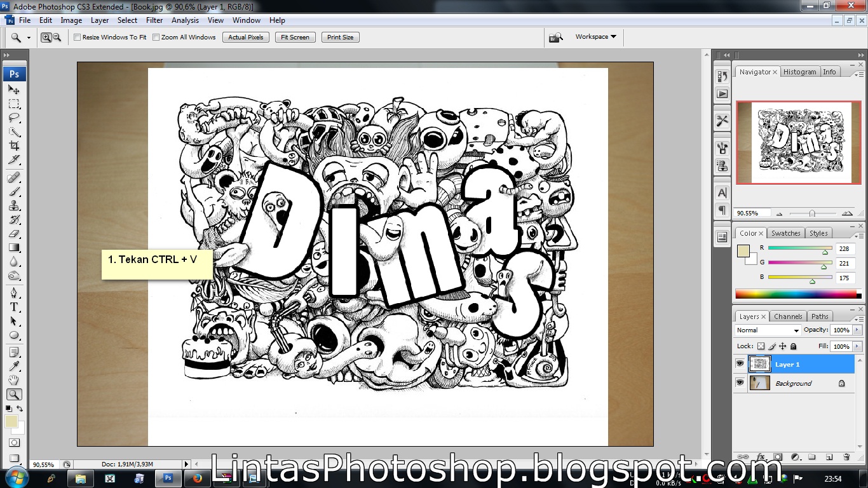Swap foreground and background colors

pos(20,409)
